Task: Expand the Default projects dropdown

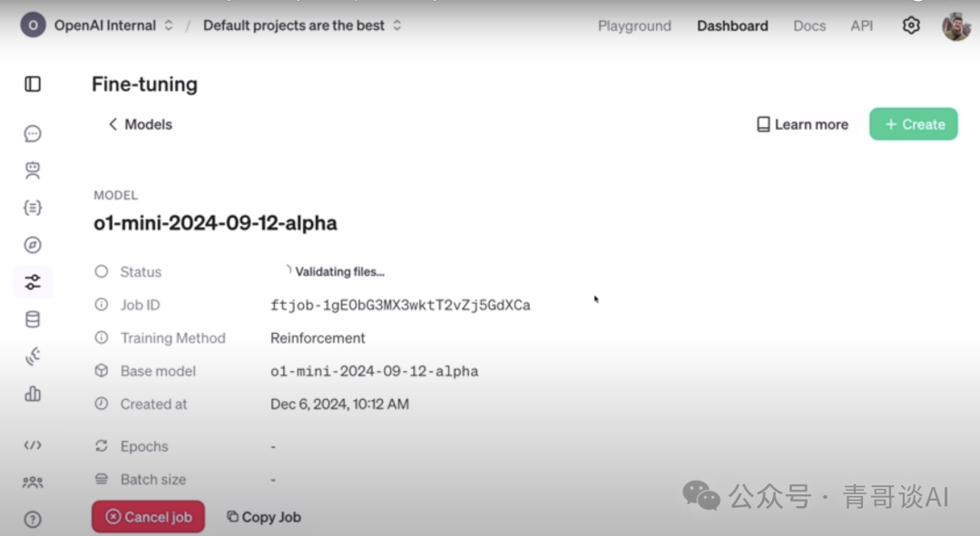Action: click(301, 25)
